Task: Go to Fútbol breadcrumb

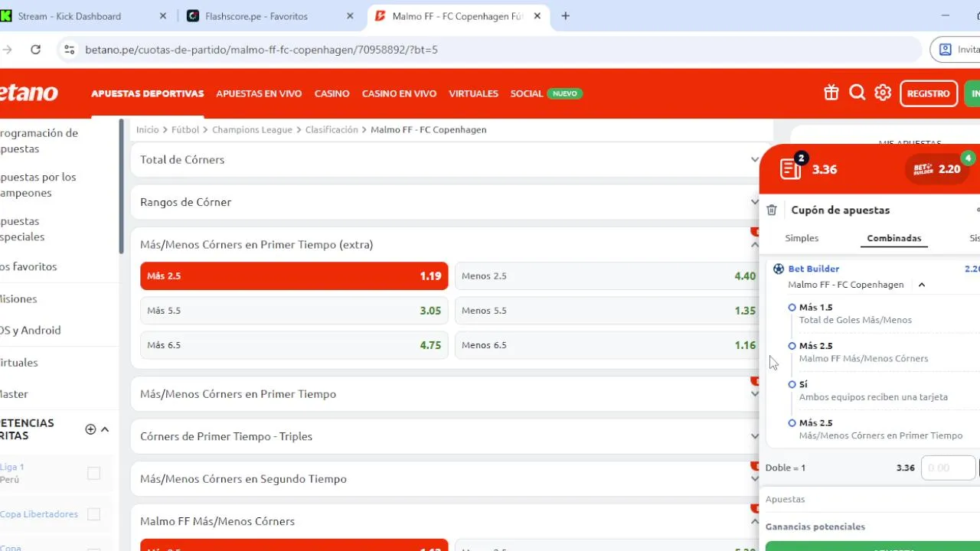Action: [x=185, y=129]
